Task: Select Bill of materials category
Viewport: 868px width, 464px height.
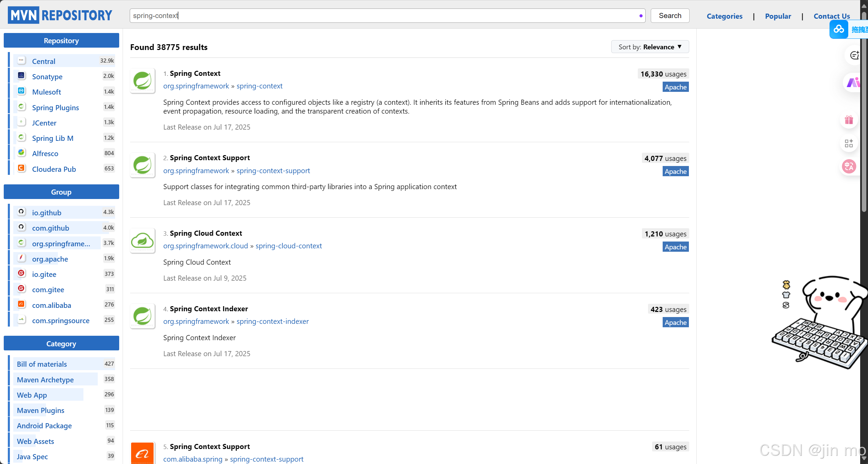Action: click(64, 364)
